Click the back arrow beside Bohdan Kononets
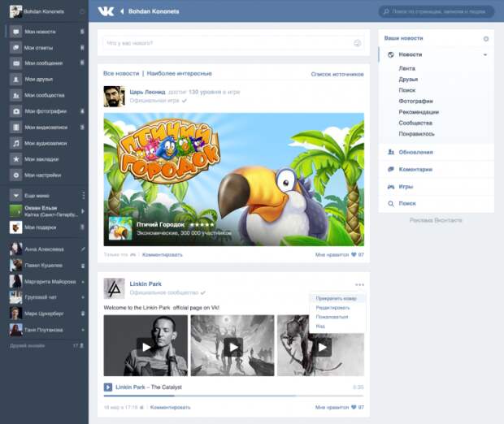The image size is (504, 424). click(x=122, y=11)
